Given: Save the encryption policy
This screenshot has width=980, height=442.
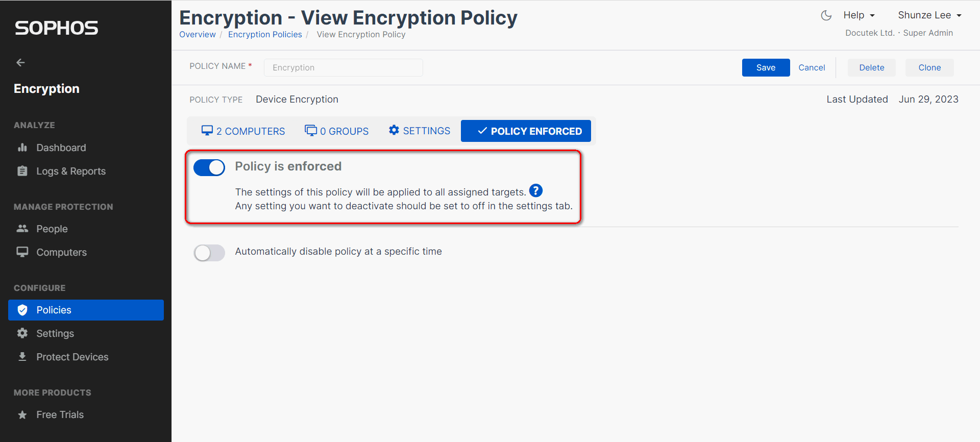Looking at the screenshot, I should pos(766,67).
